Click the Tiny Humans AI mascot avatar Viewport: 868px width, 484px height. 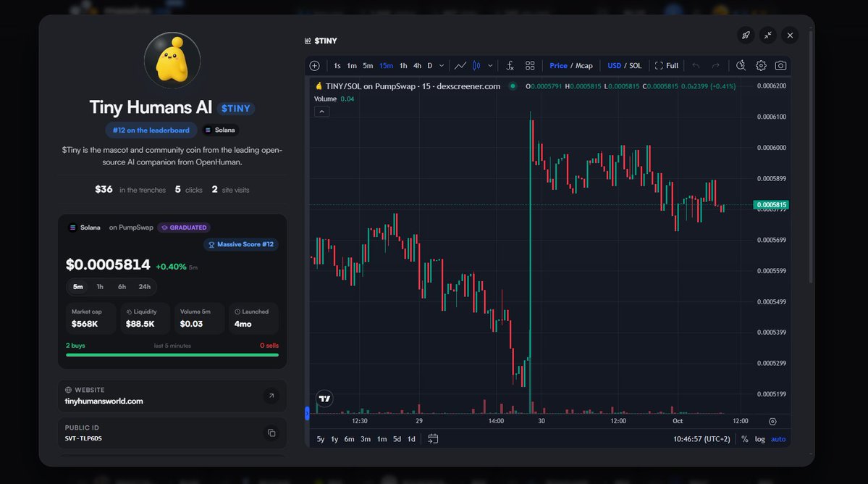[x=172, y=60]
